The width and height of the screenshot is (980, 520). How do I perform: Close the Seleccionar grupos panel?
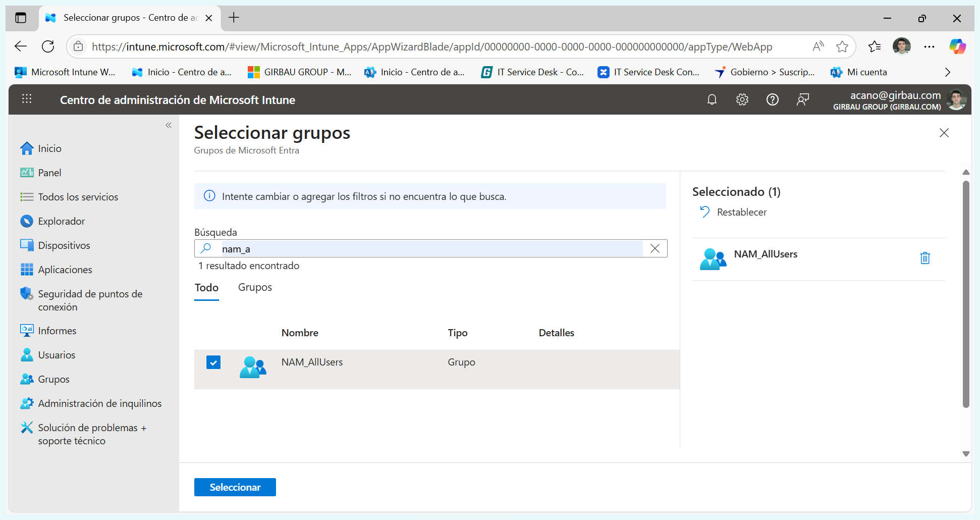tap(944, 133)
